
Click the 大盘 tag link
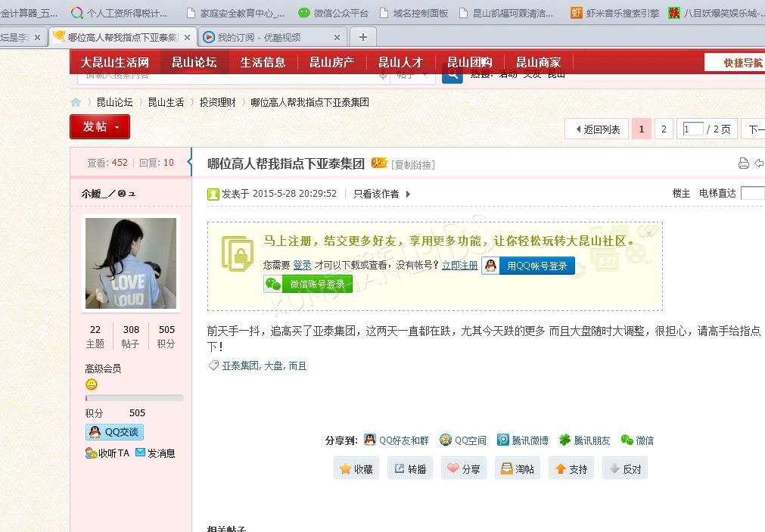(273, 366)
